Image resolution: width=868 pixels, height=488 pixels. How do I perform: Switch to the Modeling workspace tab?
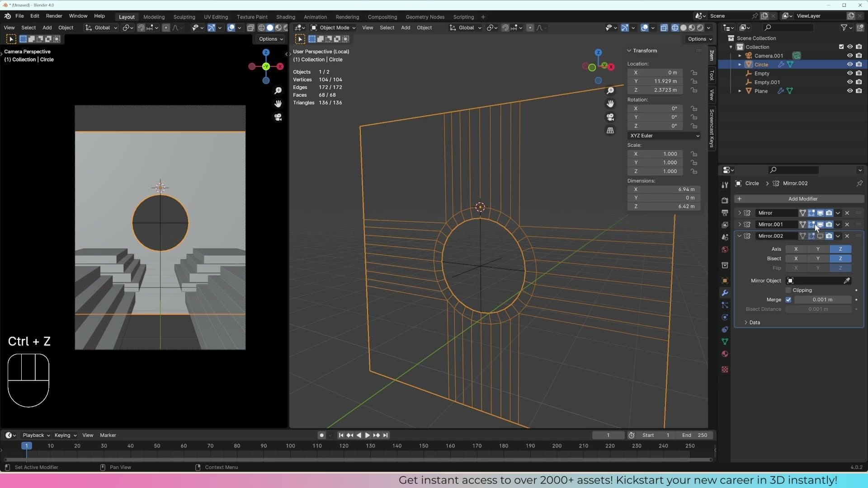click(x=154, y=17)
